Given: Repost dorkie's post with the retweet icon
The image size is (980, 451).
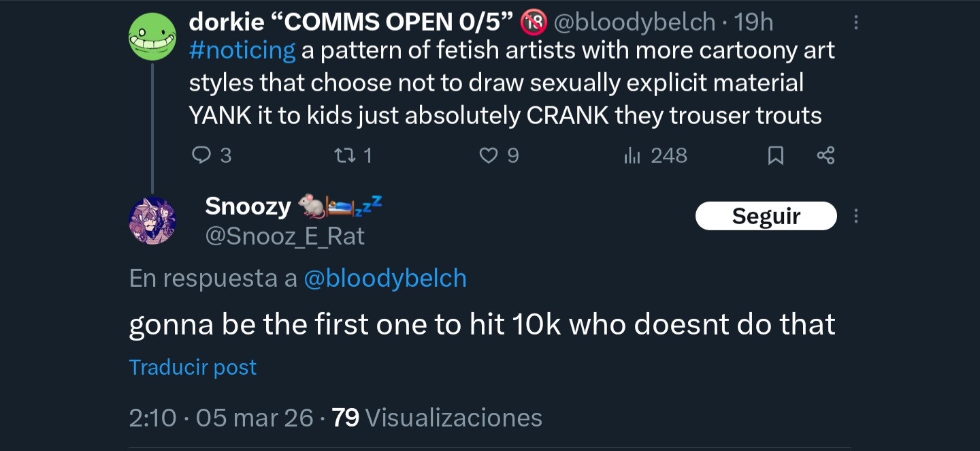Looking at the screenshot, I should click(x=345, y=156).
